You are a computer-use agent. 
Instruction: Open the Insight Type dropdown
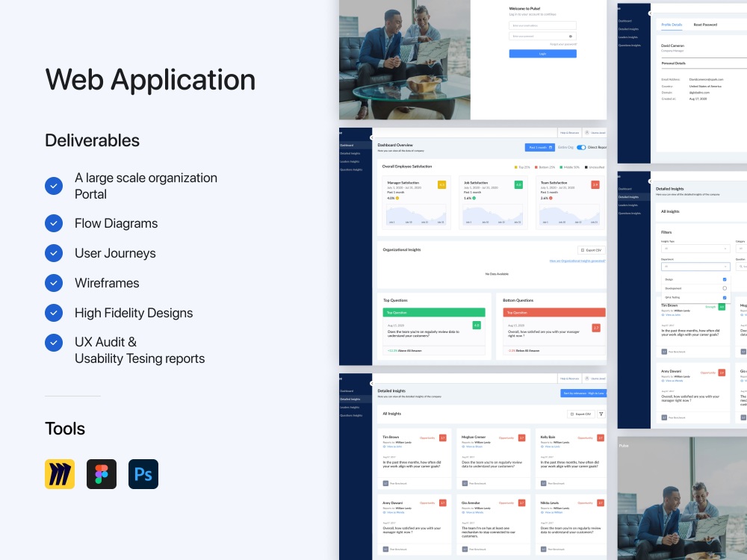click(695, 249)
